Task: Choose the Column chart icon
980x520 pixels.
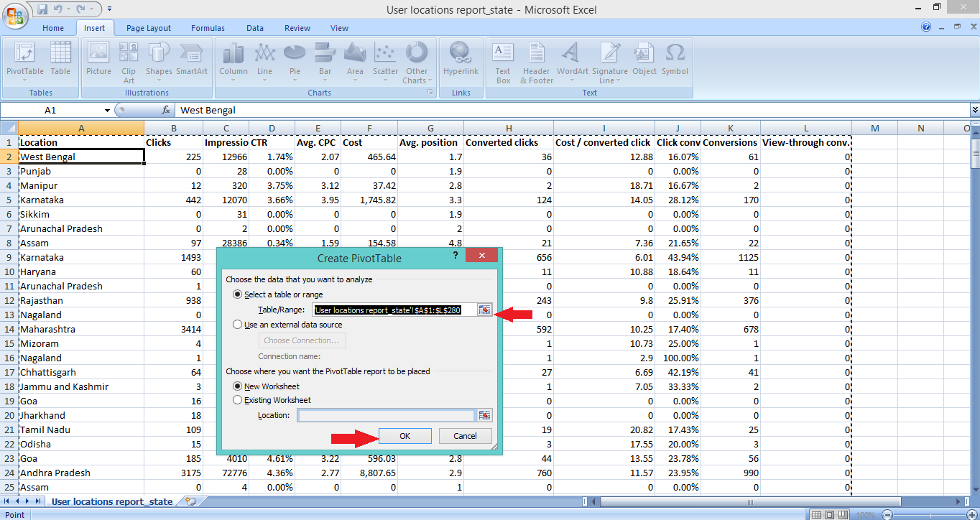Action: coord(234,62)
